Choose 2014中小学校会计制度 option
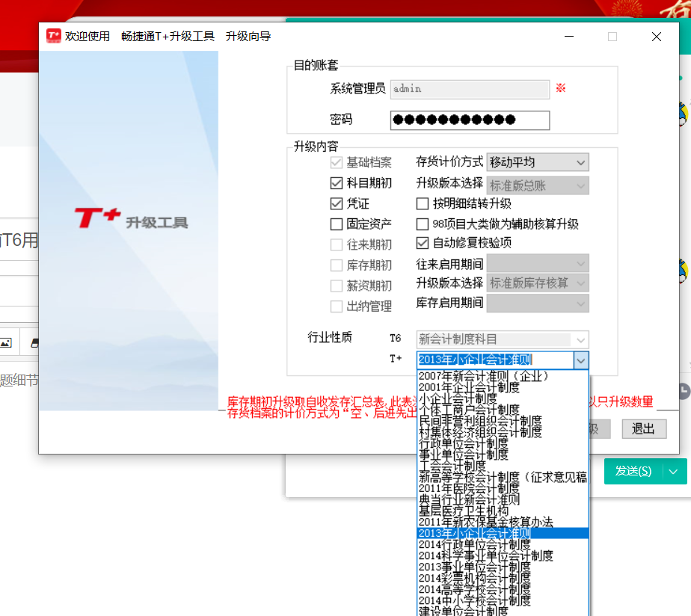The height and width of the screenshot is (616, 691). (x=503, y=601)
